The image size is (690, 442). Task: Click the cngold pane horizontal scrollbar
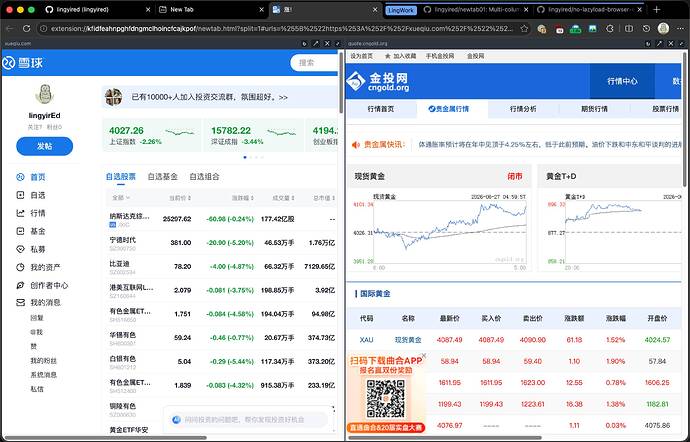click(444, 438)
